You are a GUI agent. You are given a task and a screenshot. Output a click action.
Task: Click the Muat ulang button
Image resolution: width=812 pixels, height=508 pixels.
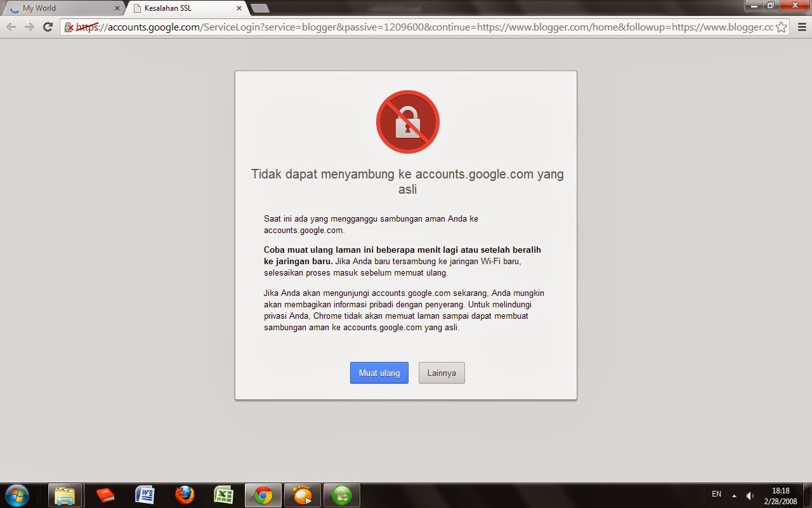(379, 373)
